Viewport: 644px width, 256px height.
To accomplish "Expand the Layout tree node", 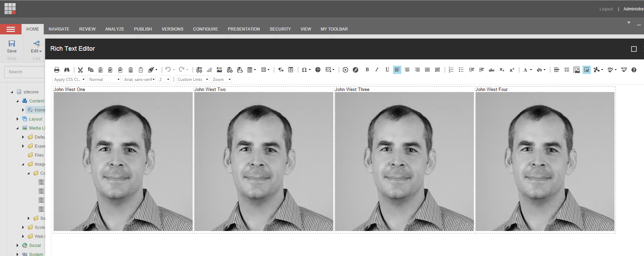I will (18, 119).
